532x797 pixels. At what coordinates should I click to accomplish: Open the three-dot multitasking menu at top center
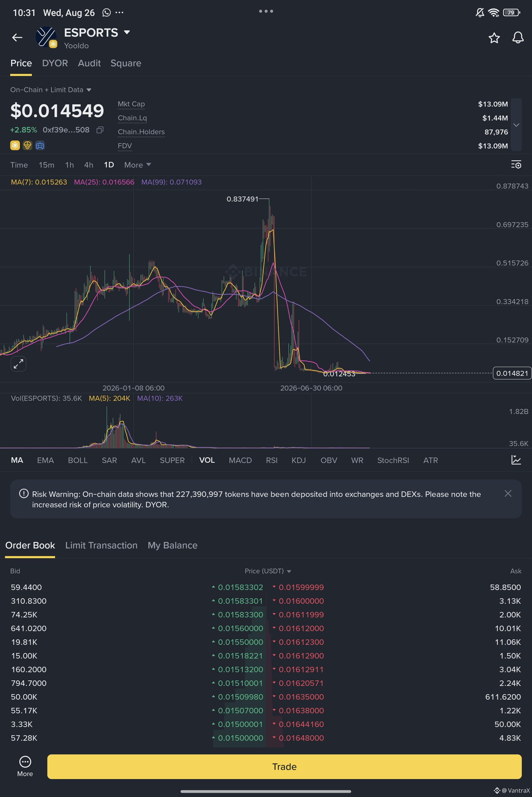[266, 11]
